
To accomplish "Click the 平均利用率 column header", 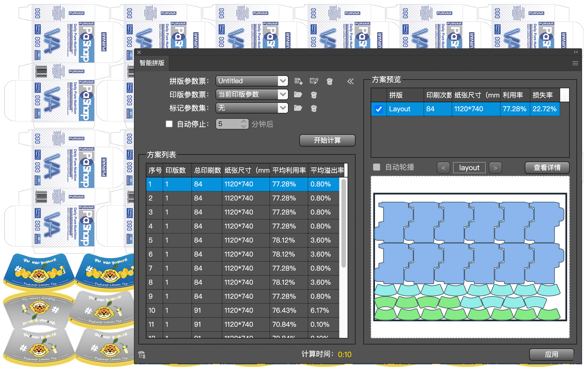I will [x=289, y=170].
